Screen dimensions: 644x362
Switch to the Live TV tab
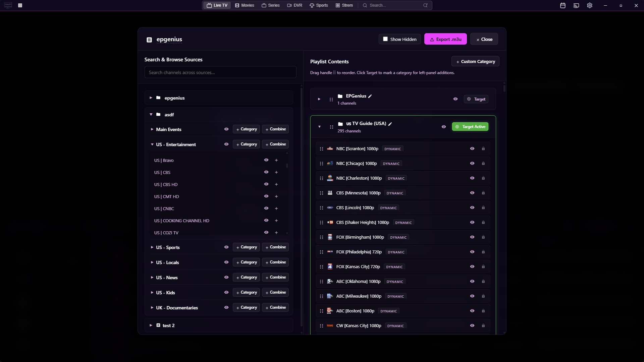pos(217,5)
